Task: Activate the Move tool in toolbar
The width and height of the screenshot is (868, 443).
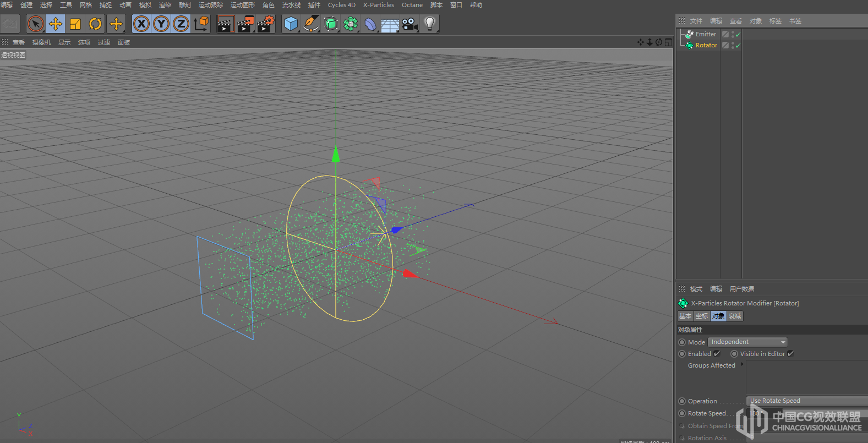Action: point(56,24)
